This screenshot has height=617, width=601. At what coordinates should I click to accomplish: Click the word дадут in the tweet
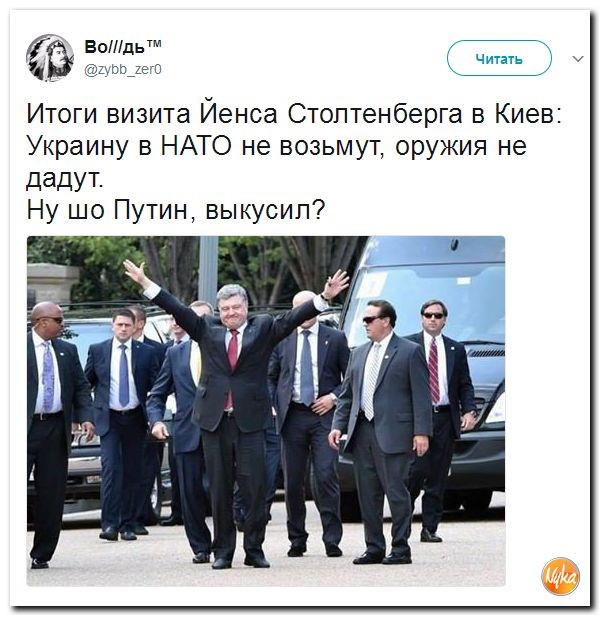coord(65,179)
